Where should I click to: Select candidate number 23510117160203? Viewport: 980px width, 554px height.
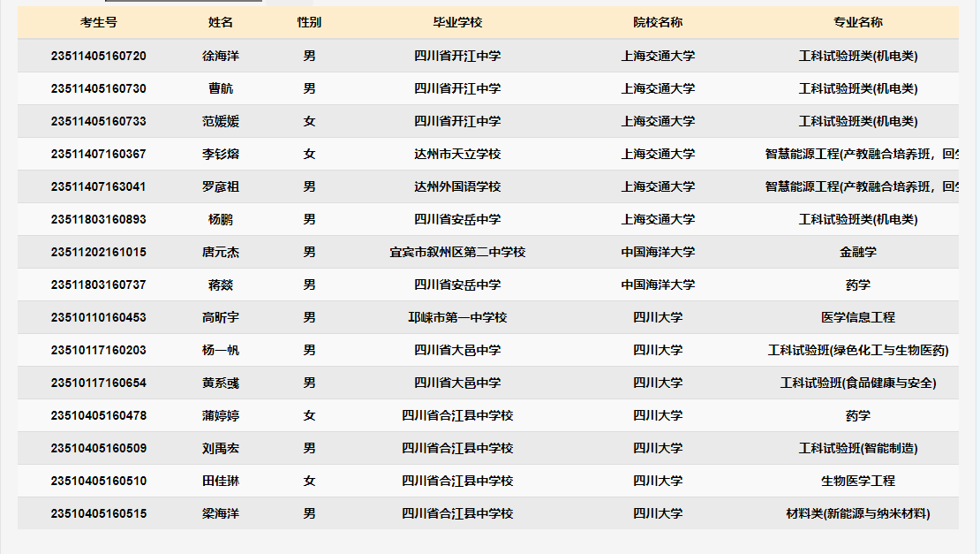coord(99,350)
